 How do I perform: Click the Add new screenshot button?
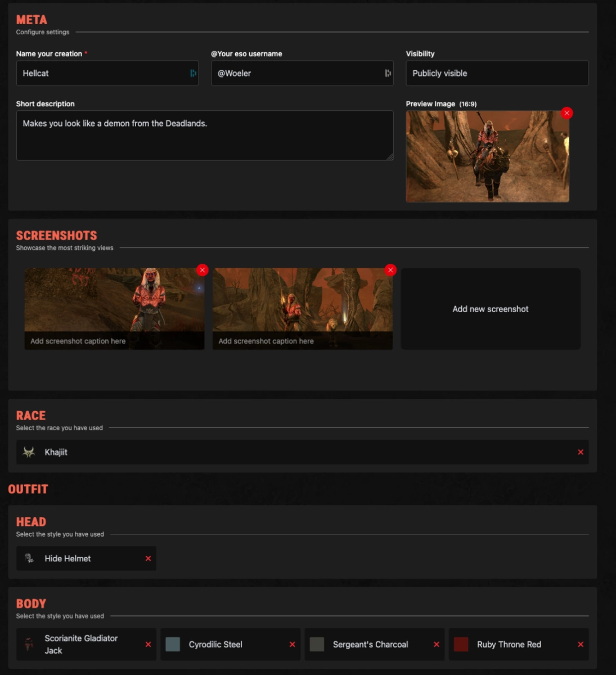tap(491, 309)
